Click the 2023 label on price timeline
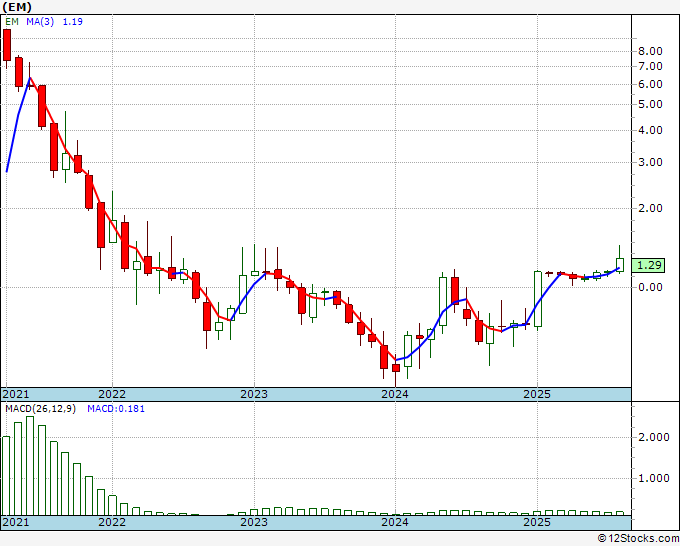This screenshot has width=680, height=546. pyautogui.click(x=254, y=394)
